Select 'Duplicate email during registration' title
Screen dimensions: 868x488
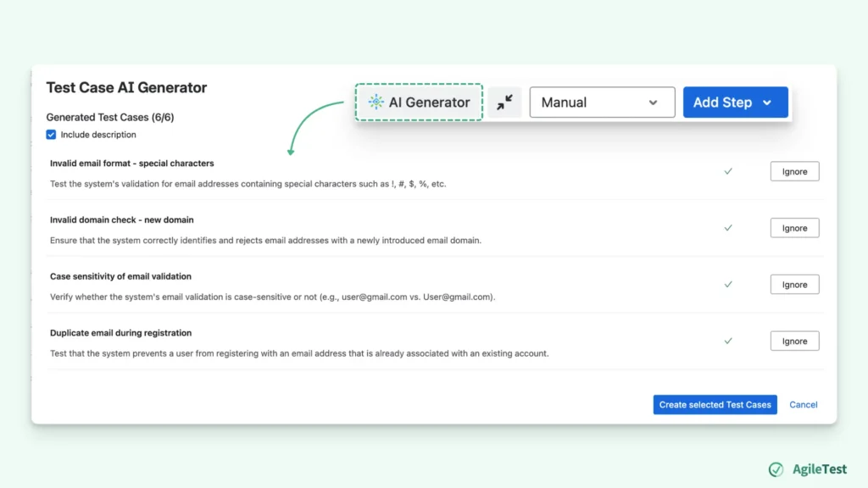click(x=120, y=332)
